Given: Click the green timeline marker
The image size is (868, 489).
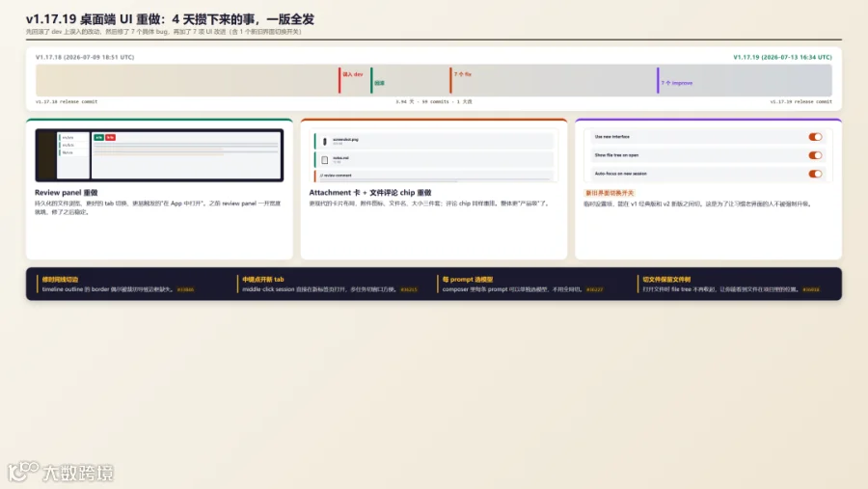Looking at the screenshot, I should [x=371, y=80].
